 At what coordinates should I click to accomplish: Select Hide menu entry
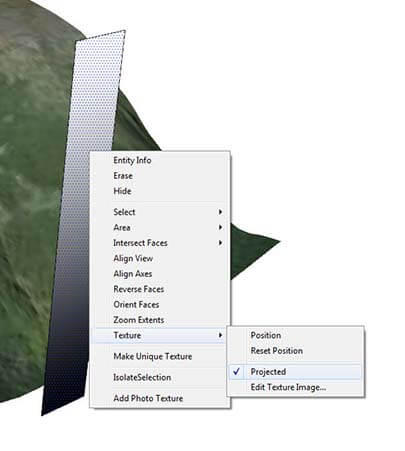(x=122, y=191)
